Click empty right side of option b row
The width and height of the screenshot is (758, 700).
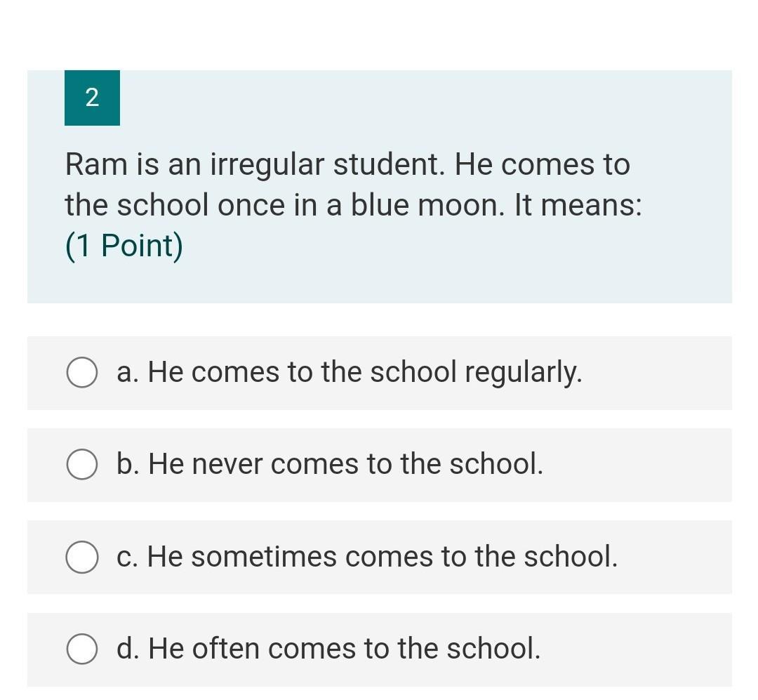point(646,465)
